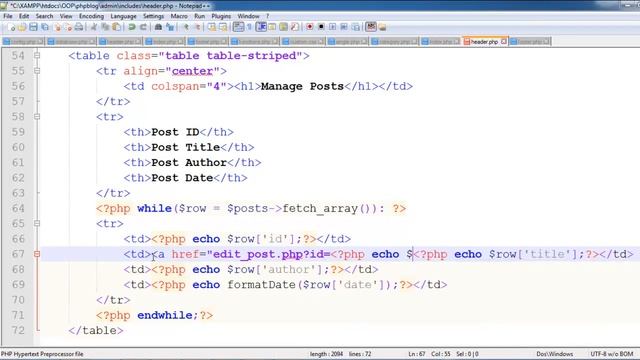Click the Save All toolbar icon
Image resolution: width=640 pixels, height=360 pixels.
[x=45, y=27]
